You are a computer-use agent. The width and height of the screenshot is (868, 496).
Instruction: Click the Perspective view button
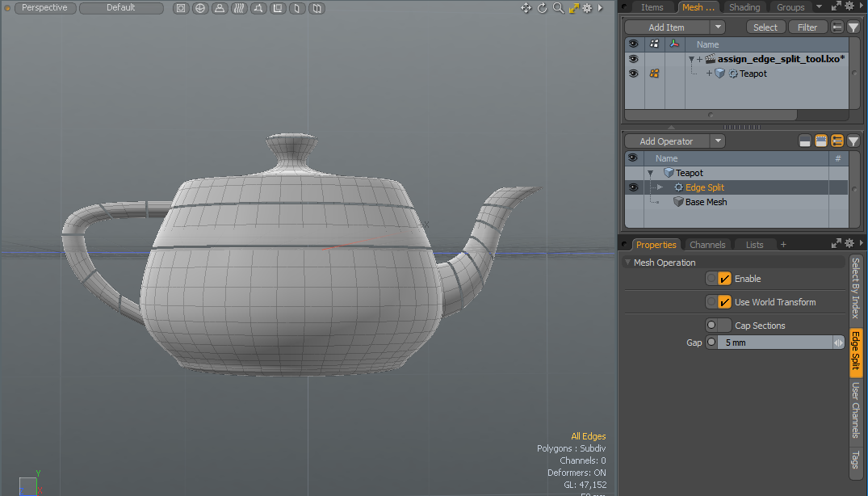pyautogui.click(x=45, y=8)
